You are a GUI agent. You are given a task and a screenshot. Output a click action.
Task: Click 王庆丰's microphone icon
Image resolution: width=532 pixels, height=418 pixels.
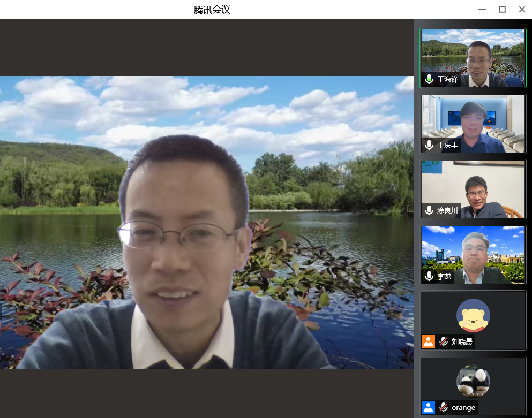pyautogui.click(x=429, y=145)
